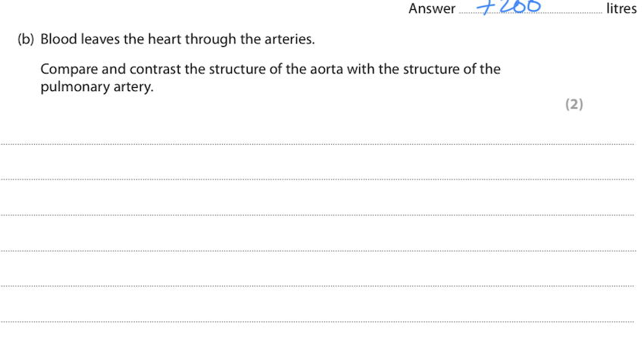Place cursor on the second dotted answer line
The width and height of the screenshot is (644, 344).
coord(318,178)
